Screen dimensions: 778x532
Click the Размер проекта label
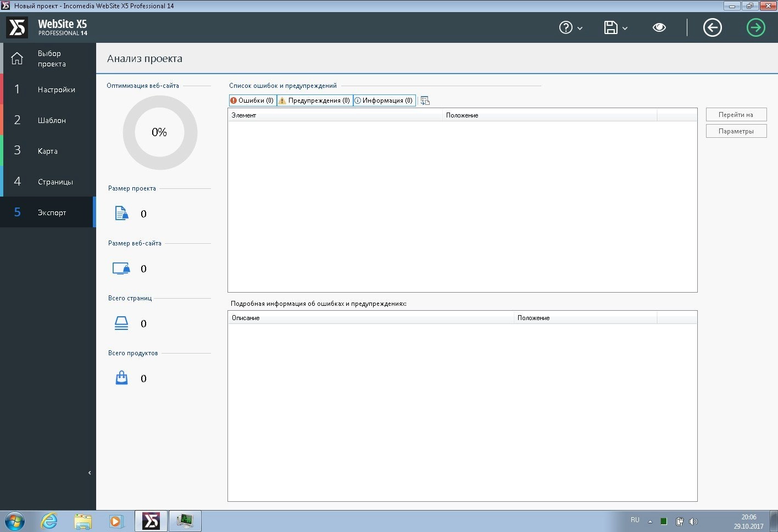pos(132,188)
